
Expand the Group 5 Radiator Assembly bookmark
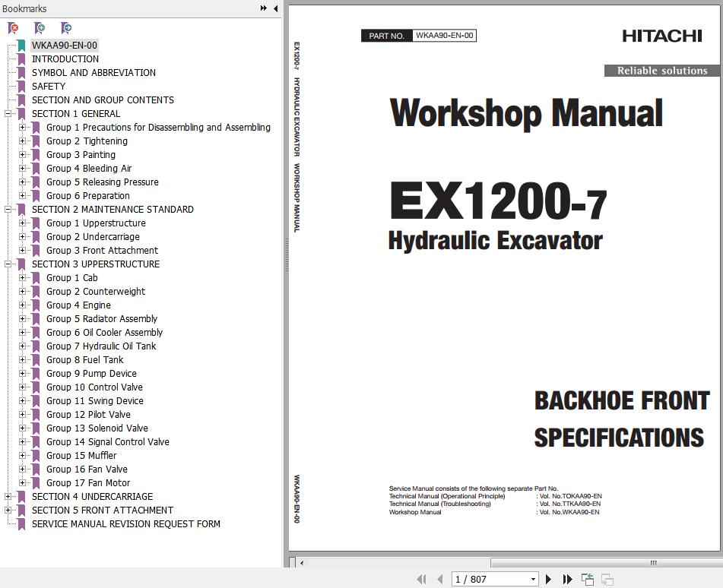(22, 319)
